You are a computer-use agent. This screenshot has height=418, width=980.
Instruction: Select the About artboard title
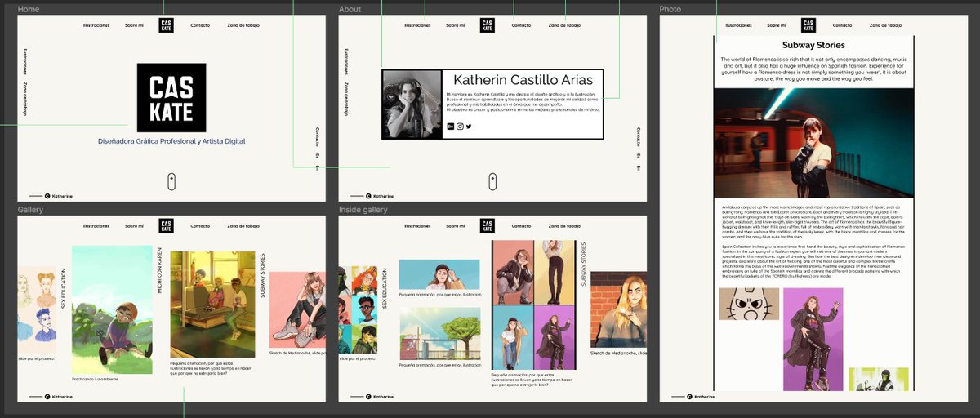point(350,10)
